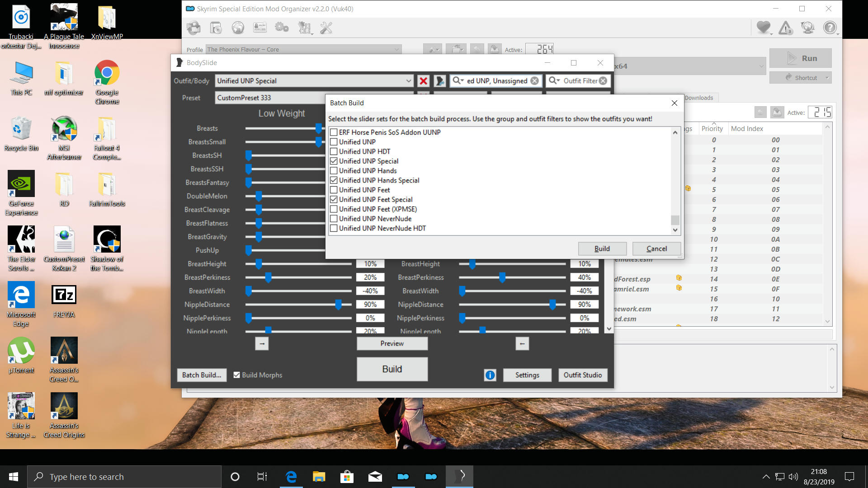Show hidden system tray icons
This screenshot has height=488, width=868.
[766, 477]
